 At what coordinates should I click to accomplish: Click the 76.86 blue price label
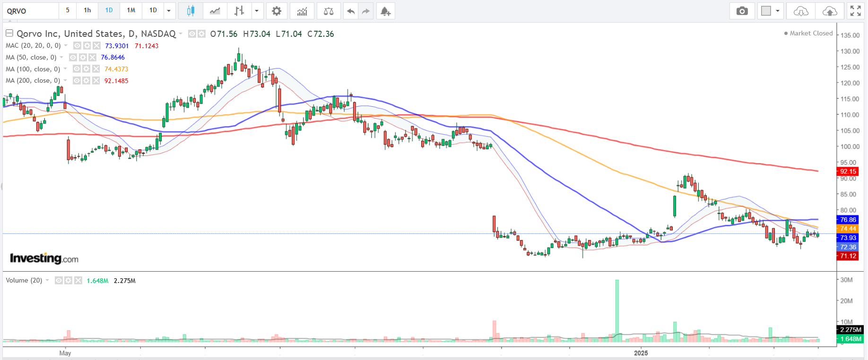[x=848, y=220]
